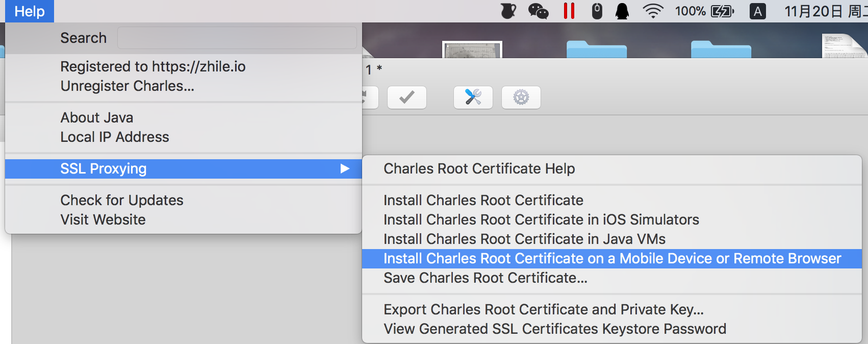This screenshot has width=868, height=344.
Task: Open the Help menu in menu bar
Action: coord(30,11)
